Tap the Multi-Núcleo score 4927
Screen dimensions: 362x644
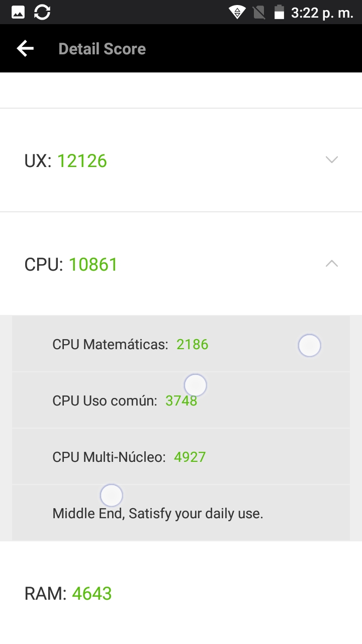[190, 457]
